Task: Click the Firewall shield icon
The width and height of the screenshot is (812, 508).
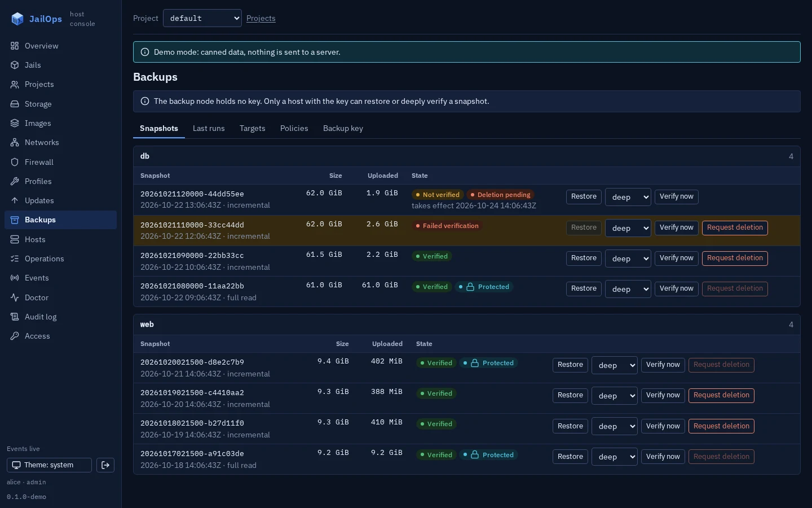Action: (x=15, y=162)
